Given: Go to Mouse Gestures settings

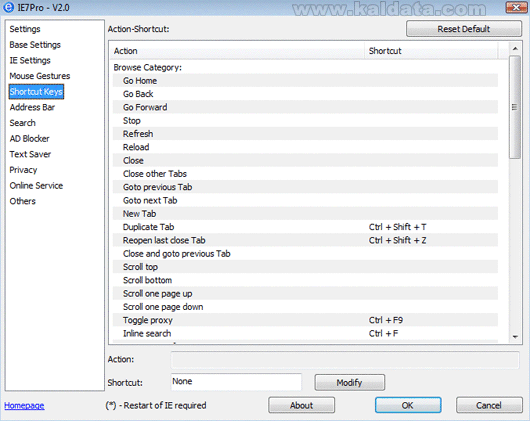Looking at the screenshot, I should coord(40,76).
